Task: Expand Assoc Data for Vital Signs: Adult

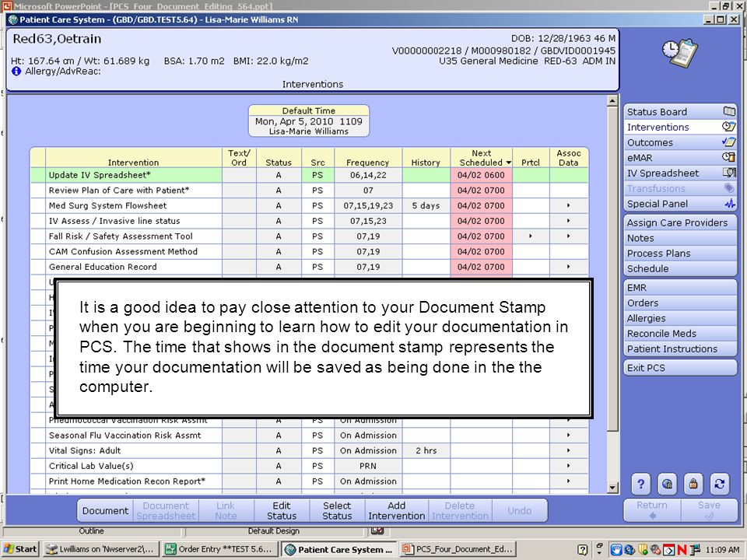Action: 568,450
